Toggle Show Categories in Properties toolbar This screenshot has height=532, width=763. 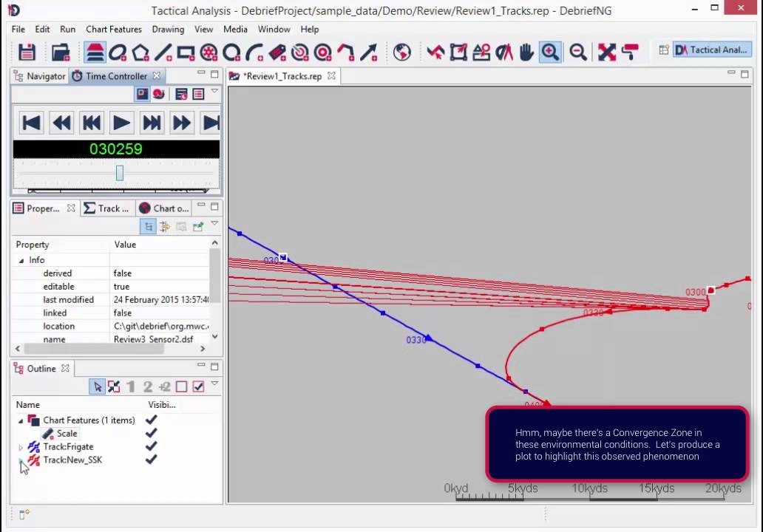pos(149,227)
